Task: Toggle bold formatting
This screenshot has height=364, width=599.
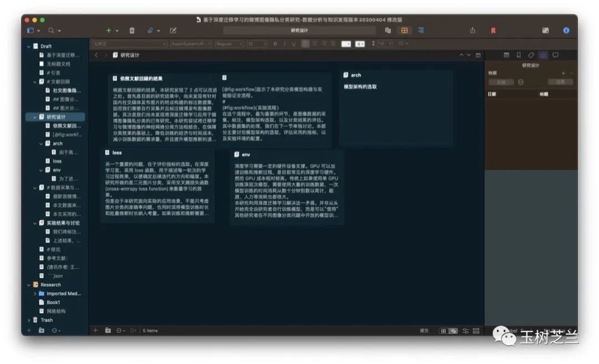Action: pos(276,44)
